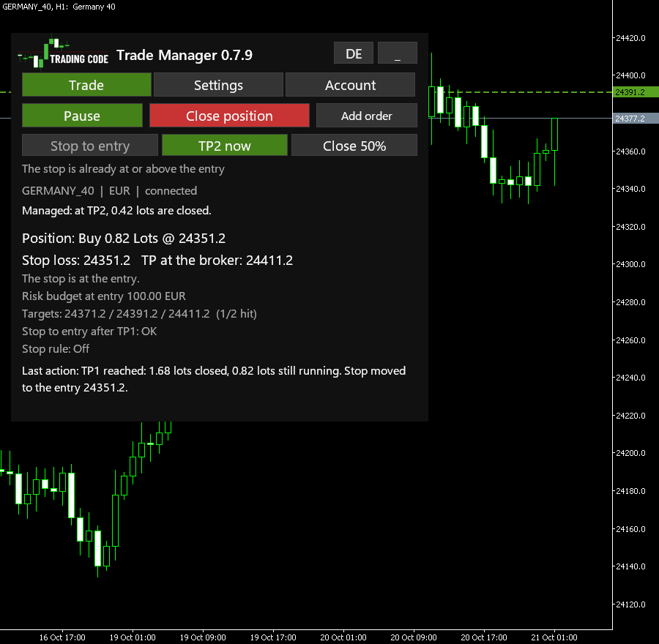Switch language with the DE button

tap(354, 53)
